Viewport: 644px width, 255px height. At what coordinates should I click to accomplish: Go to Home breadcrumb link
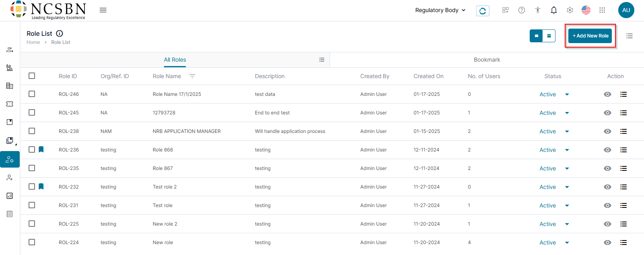tap(33, 42)
